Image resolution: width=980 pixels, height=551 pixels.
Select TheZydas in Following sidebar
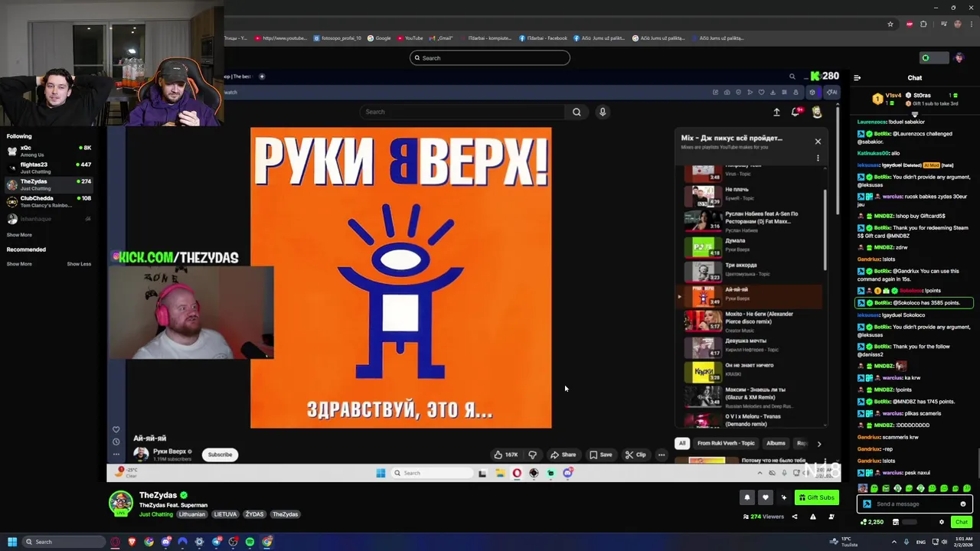pyautogui.click(x=49, y=184)
